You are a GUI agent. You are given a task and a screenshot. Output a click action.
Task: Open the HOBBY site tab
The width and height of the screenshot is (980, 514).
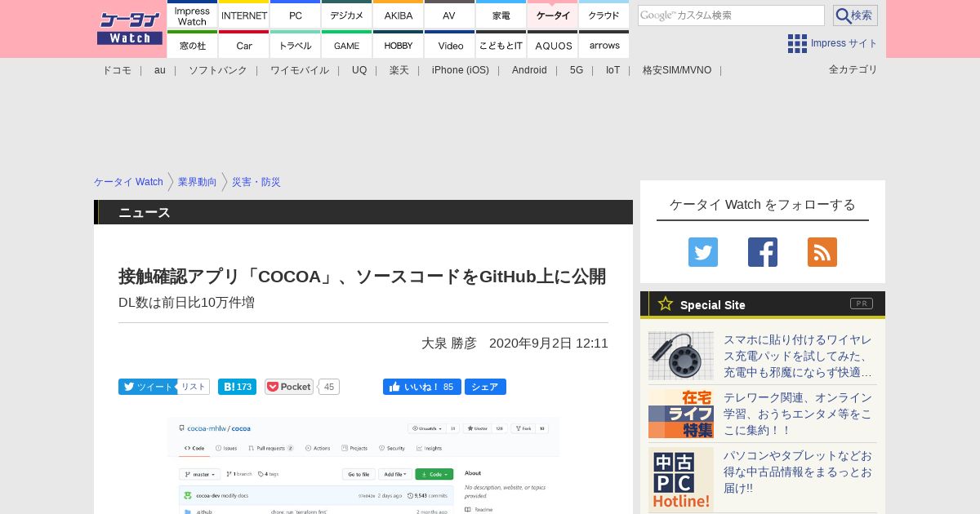[399, 45]
